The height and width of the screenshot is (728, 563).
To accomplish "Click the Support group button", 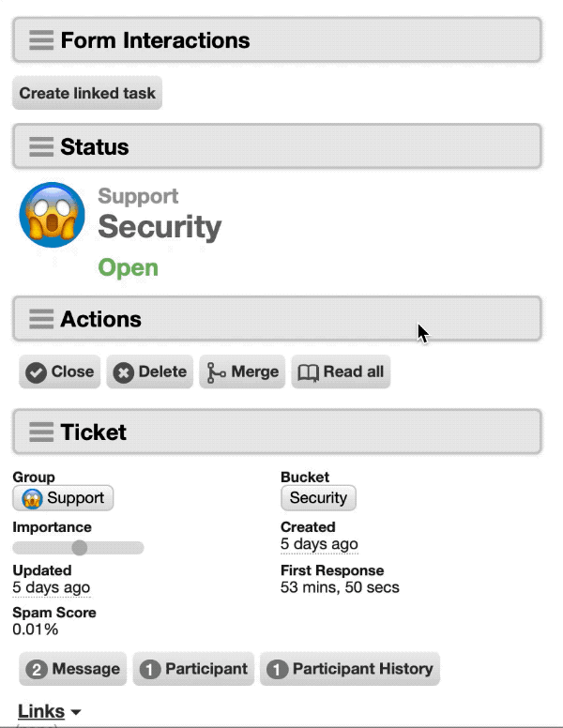I will tap(63, 498).
